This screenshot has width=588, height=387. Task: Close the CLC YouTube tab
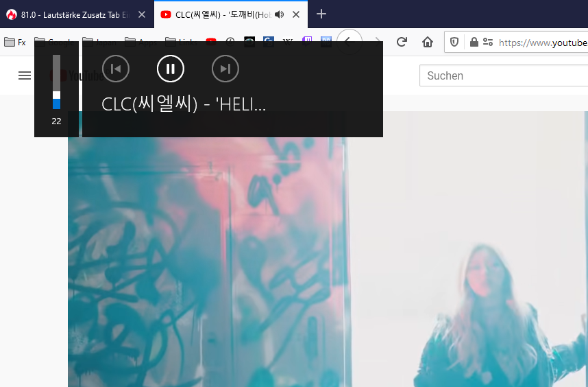(296, 14)
